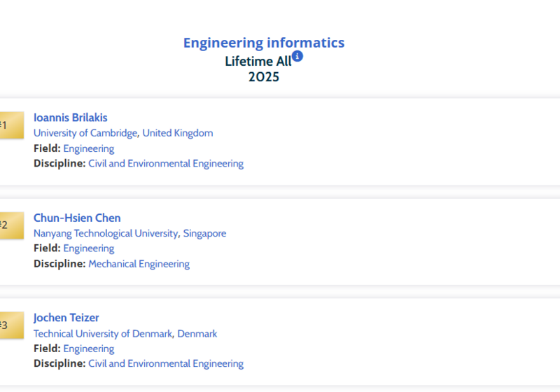The width and height of the screenshot is (560, 392).
Task: Select the Engineering field for Jochen Teizer
Action: pos(89,349)
